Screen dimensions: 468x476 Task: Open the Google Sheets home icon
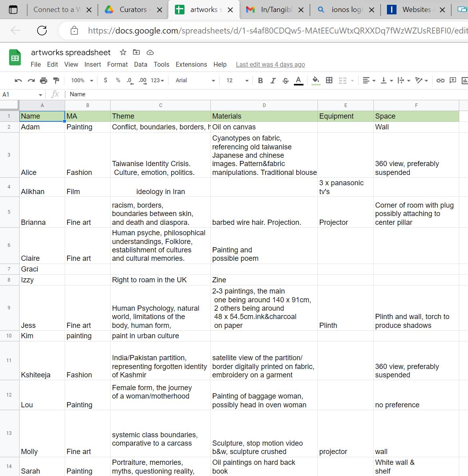(x=15, y=58)
